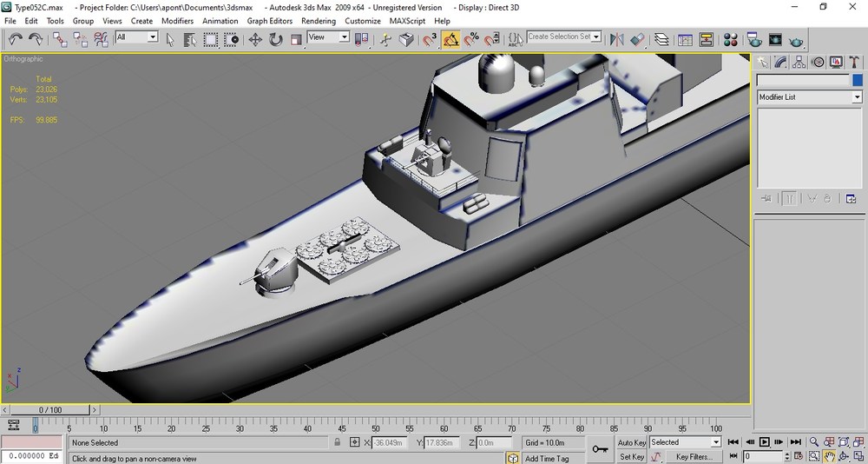
Task: Activate the Unlink Selection tool
Action: tap(80, 39)
